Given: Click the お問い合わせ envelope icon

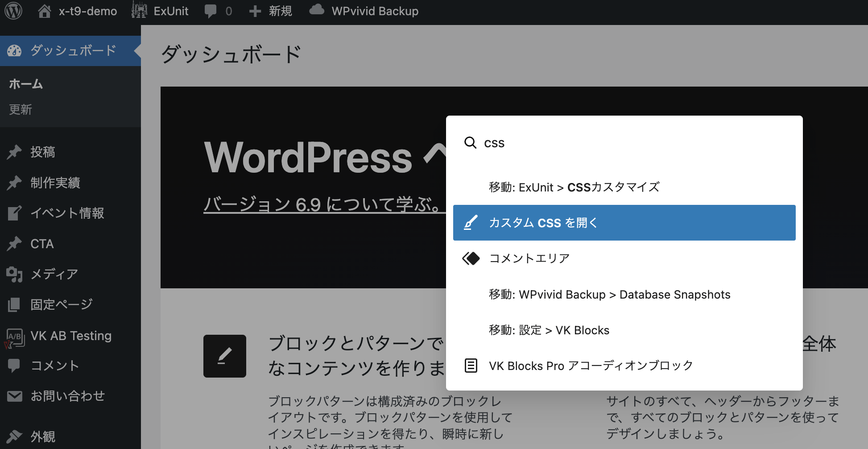Looking at the screenshot, I should click(14, 396).
